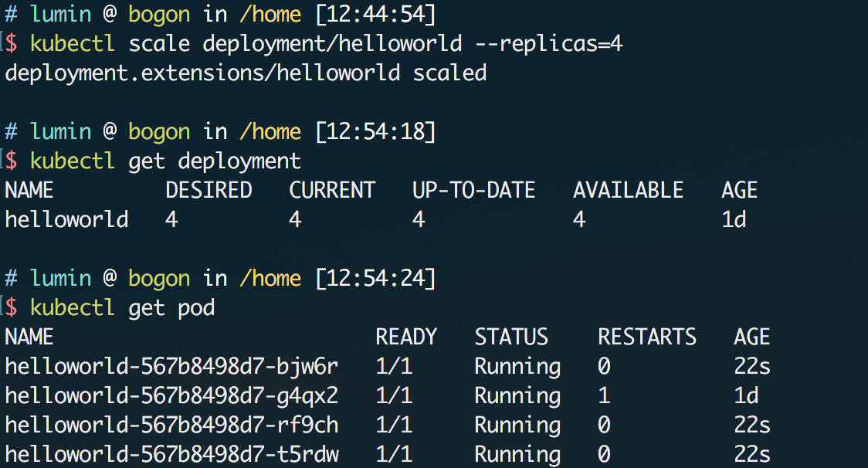The image size is (868, 468).
Task: Click Running status of pod t5rdw
Action: click(517, 455)
